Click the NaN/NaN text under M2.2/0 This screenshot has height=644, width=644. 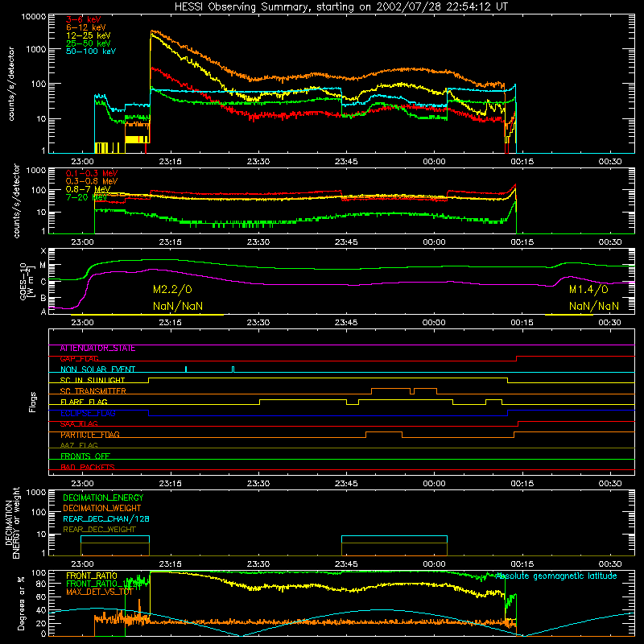[178, 306]
